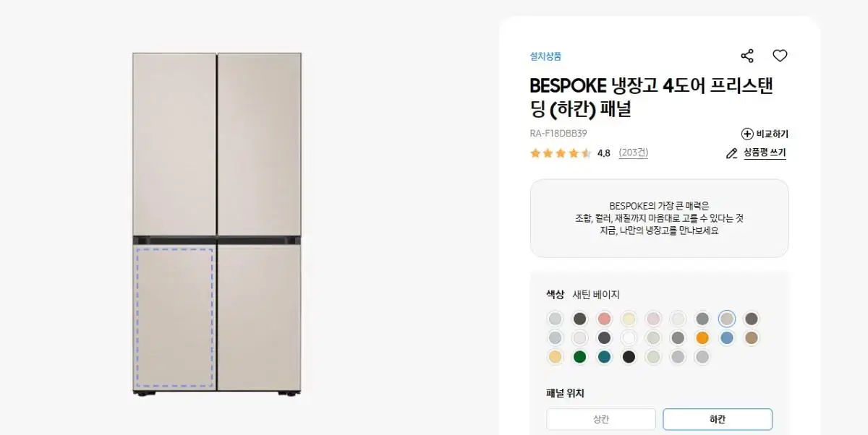The width and height of the screenshot is (868, 435).
Task: Open the 203건 reviews link
Action: pyautogui.click(x=634, y=153)
